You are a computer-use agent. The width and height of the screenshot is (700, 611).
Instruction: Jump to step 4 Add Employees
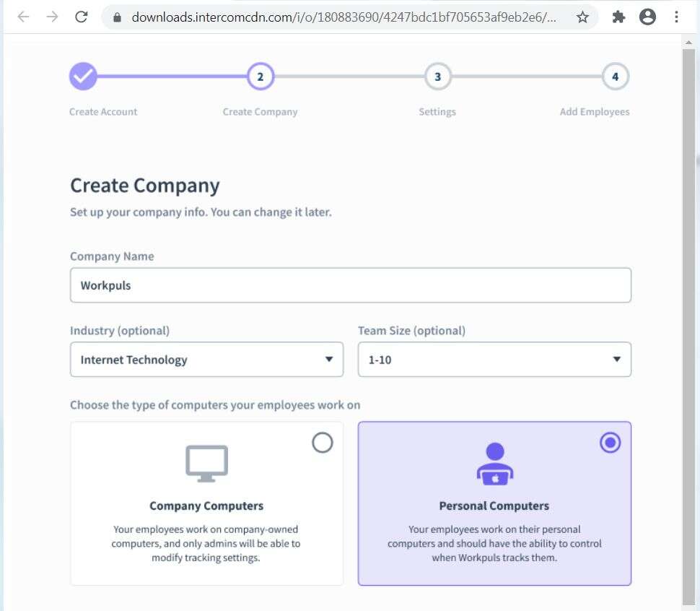pyautogui.click(x=615, y=76)
